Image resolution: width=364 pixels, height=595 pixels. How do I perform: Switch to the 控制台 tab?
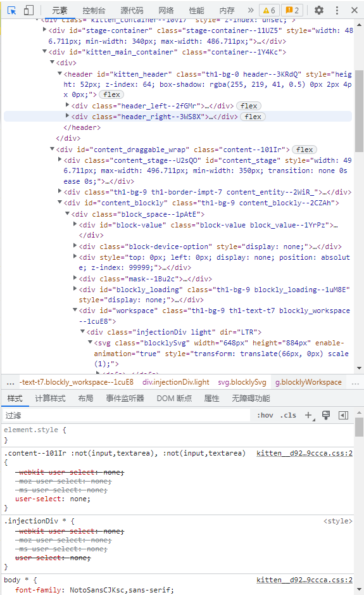94,10
